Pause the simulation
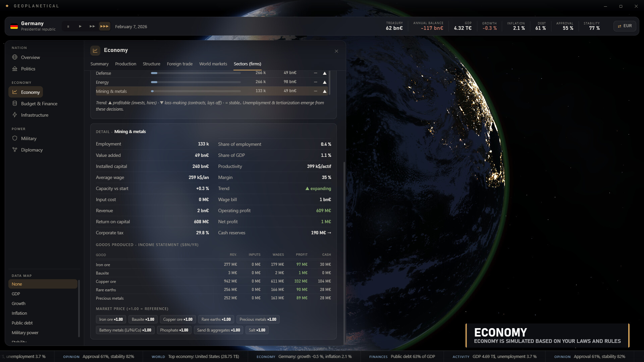The width and height of the screenshot is (644, 362). point(68,26)
